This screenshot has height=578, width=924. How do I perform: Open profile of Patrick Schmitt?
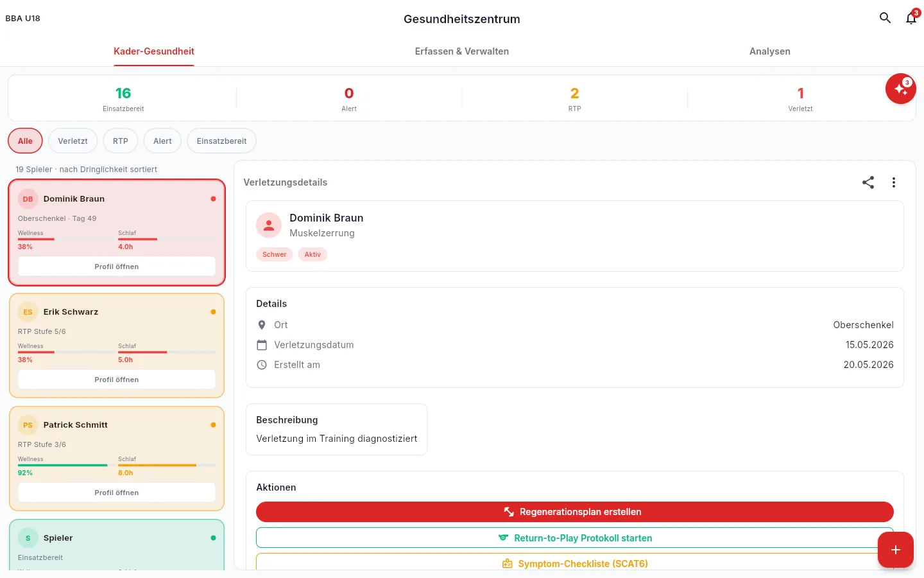click(117, 493)
